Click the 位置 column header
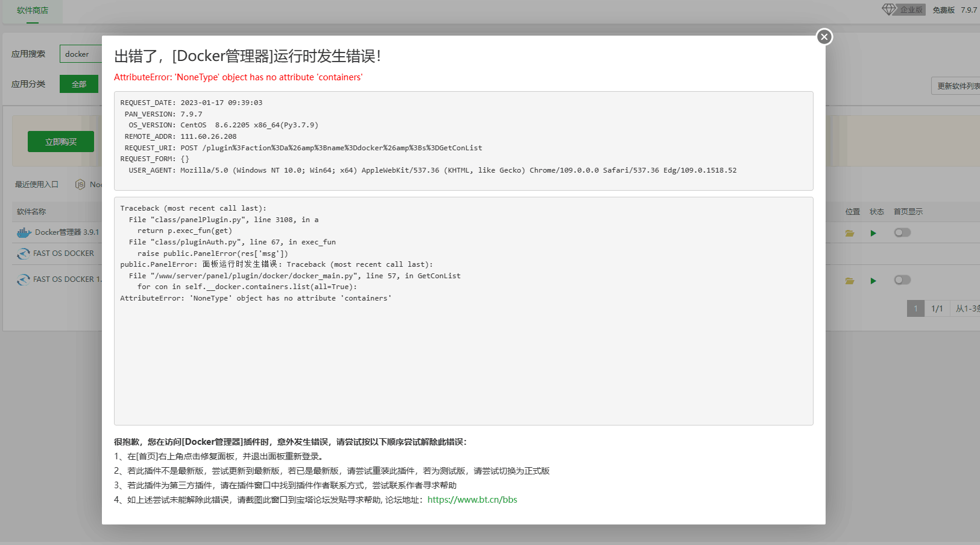The image size is (980, 545). click(x=853, y=212)
